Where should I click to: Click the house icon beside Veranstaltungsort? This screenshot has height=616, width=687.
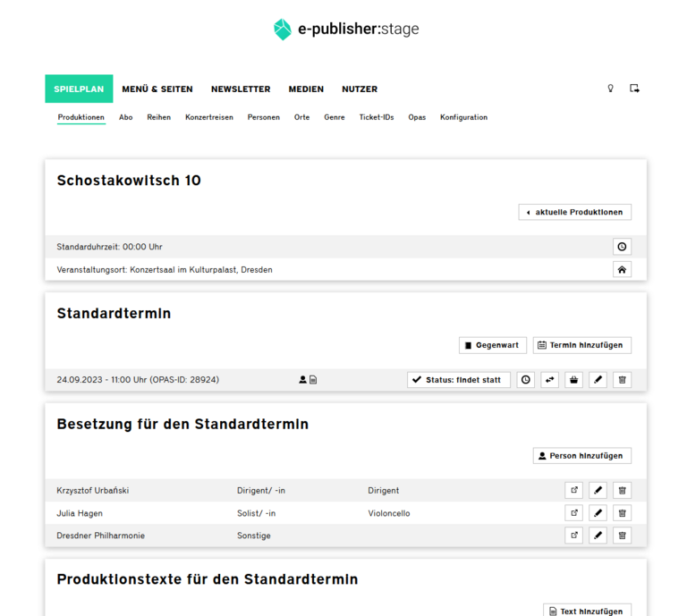(622, 270)
